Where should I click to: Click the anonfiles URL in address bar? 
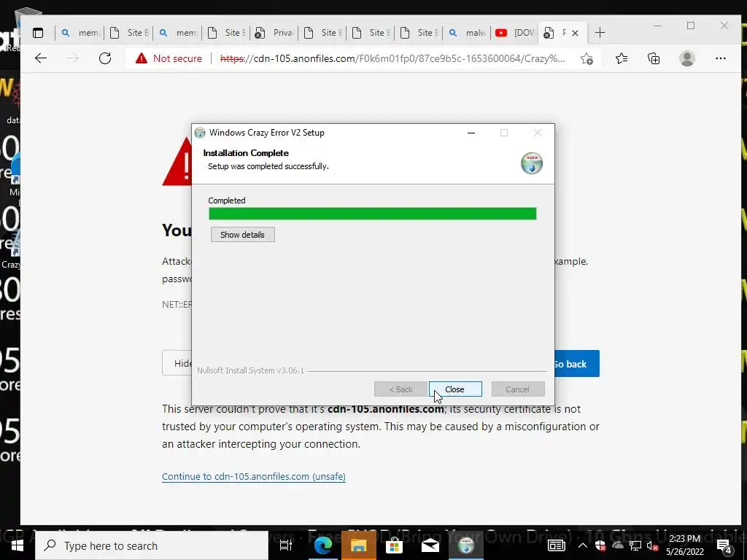pyautogui.click(x=392, y=58)
